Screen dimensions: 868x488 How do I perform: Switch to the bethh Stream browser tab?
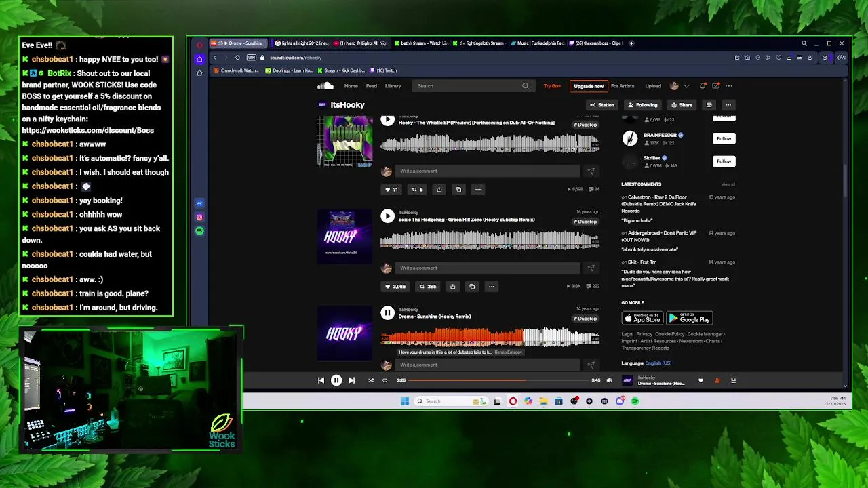pyautogui.click(x=421, y=43)
